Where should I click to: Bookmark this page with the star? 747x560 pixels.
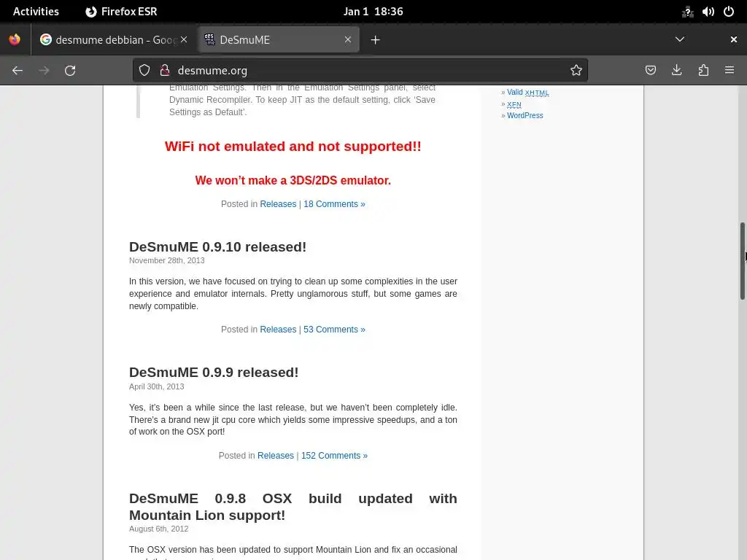click(576, 71)
